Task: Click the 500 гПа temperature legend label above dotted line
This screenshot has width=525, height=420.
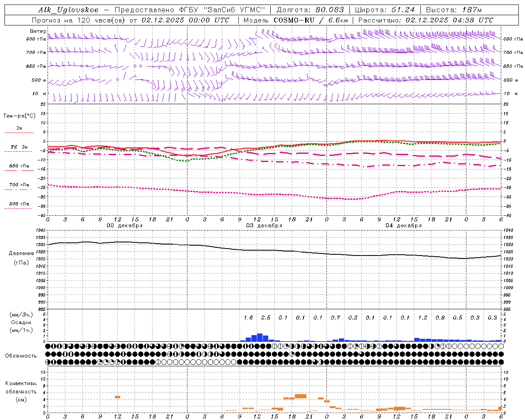Action: [x=19, y=204]
